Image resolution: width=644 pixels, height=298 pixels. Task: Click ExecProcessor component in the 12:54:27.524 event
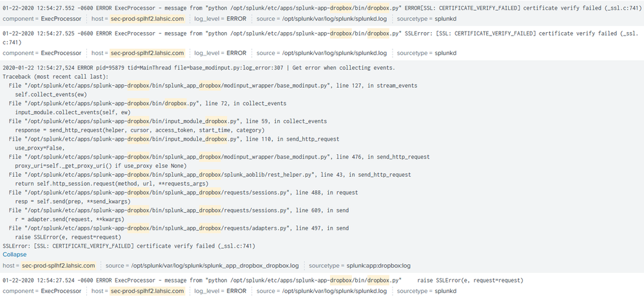tap(61, 291)
